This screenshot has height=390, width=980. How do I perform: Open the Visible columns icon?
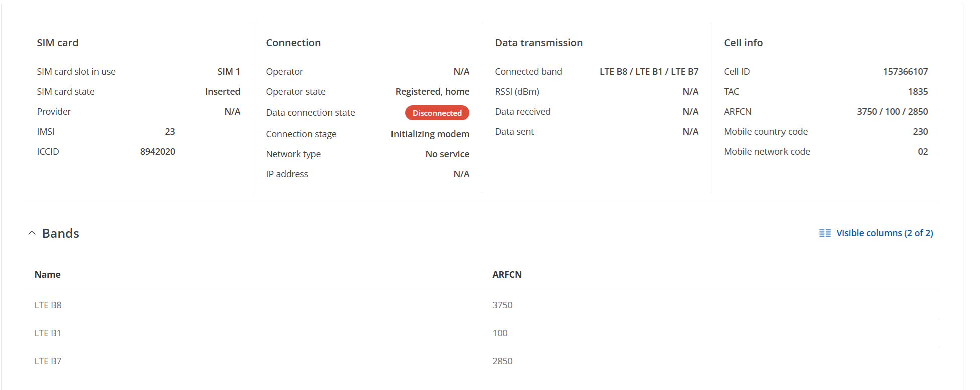[x=825, y=233]
